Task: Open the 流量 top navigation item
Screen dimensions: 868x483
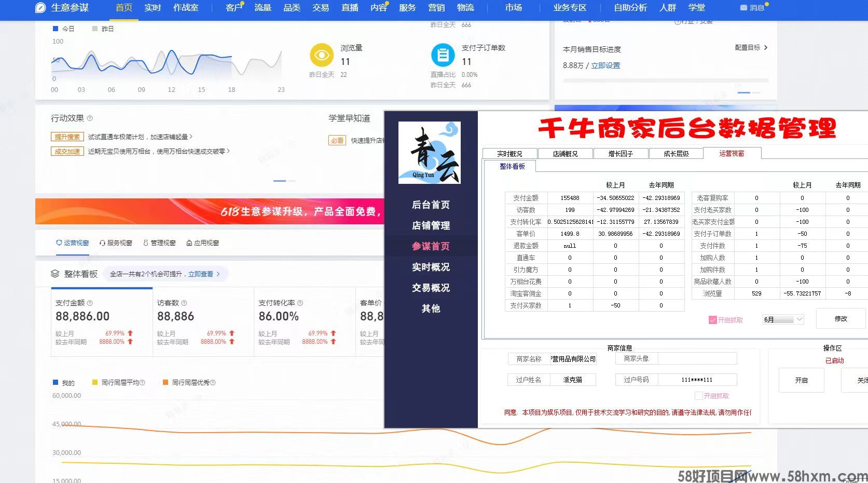Action: pyautogui.click(x=263, y=8)
